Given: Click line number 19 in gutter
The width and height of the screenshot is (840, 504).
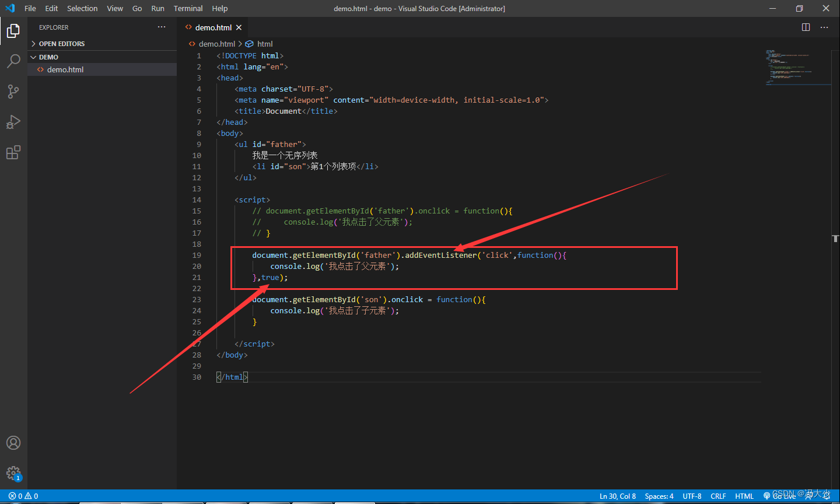Looking at the screenshot, I should coord(197,255).
